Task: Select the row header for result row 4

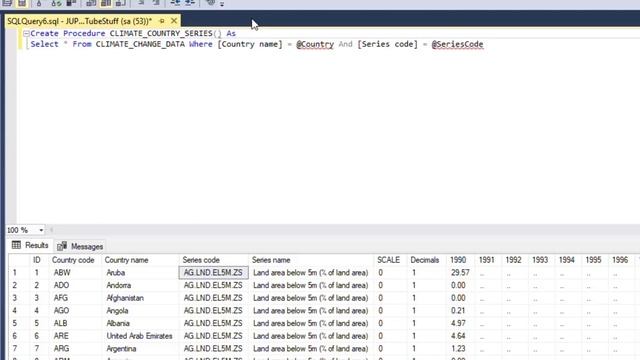Action: point(18,311)
